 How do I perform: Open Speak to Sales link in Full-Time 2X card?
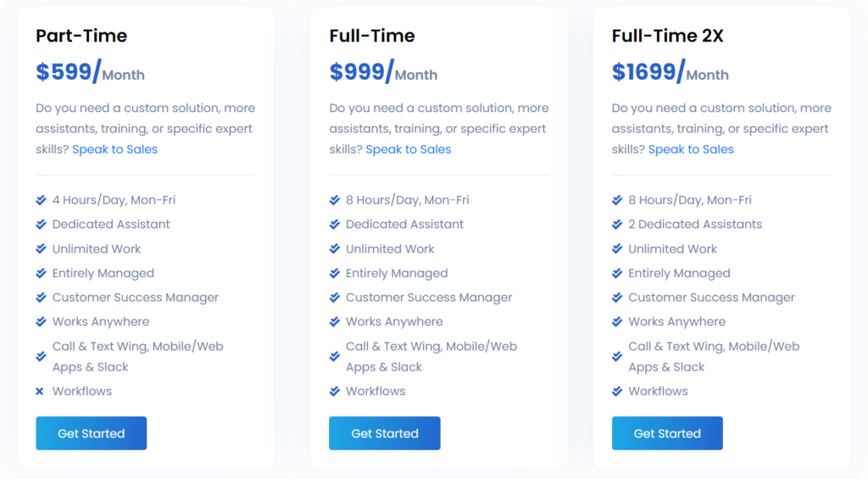click(691, 149)
